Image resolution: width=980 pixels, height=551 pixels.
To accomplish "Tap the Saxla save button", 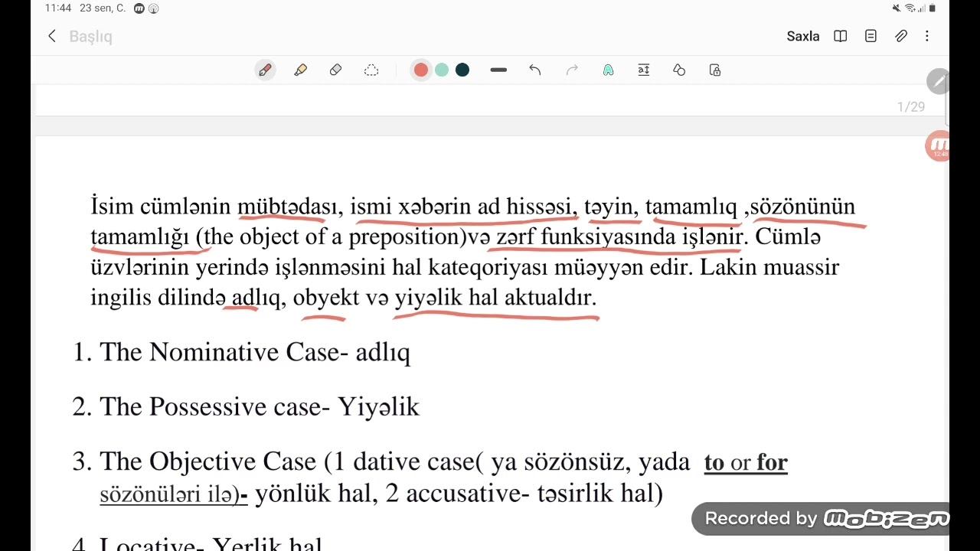I will (x=803, y=36).
